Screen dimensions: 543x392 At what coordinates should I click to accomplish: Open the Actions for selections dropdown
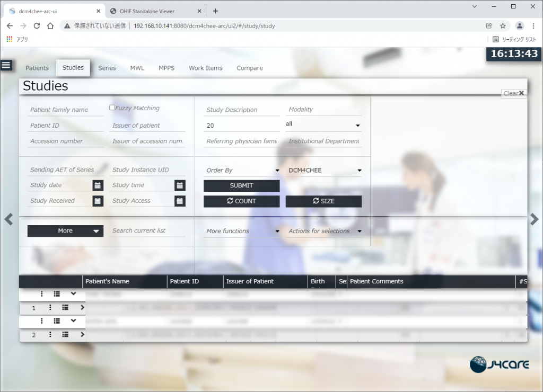(324, 231)
